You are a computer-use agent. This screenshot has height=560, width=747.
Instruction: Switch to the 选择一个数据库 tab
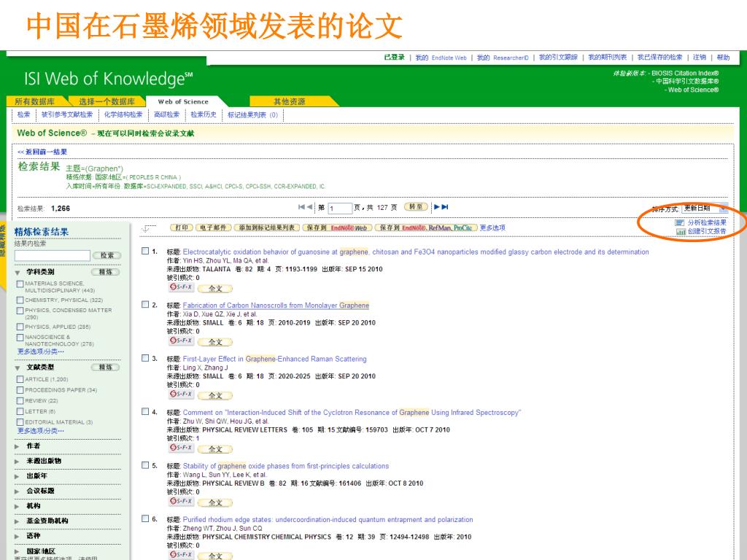pyautogui.click(x=107, y=101)
